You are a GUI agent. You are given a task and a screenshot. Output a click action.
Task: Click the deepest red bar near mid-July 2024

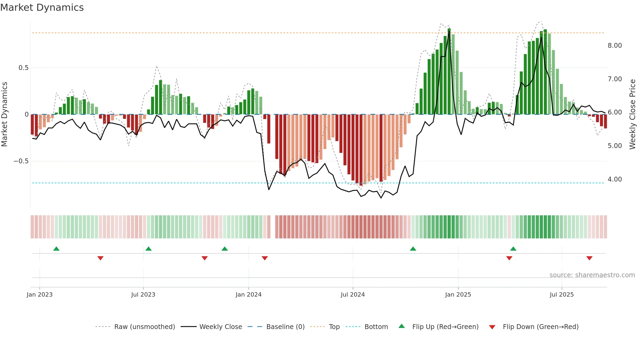click(361, 150)
